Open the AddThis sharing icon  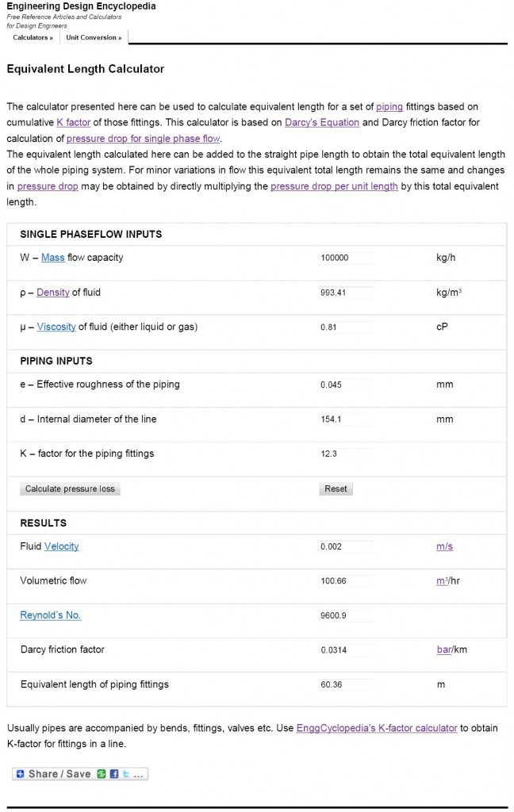[x=101, y=773]
